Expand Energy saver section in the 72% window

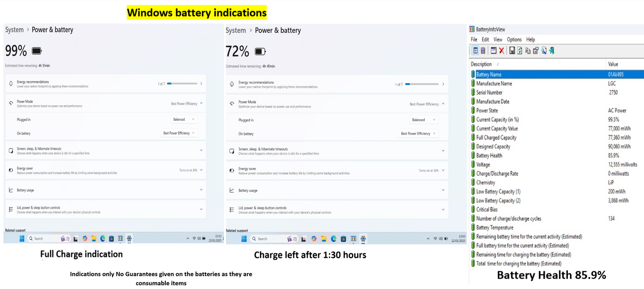click(x=336, y=170)
